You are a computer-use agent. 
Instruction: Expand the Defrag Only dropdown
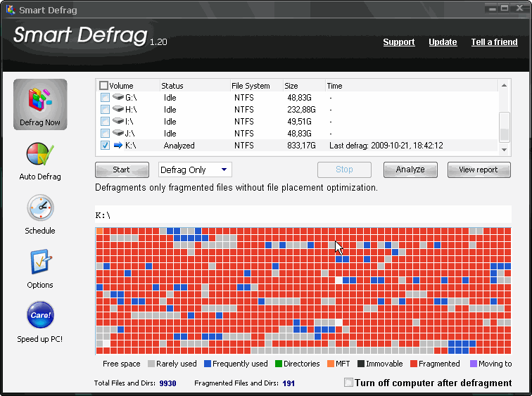(224, 170)
